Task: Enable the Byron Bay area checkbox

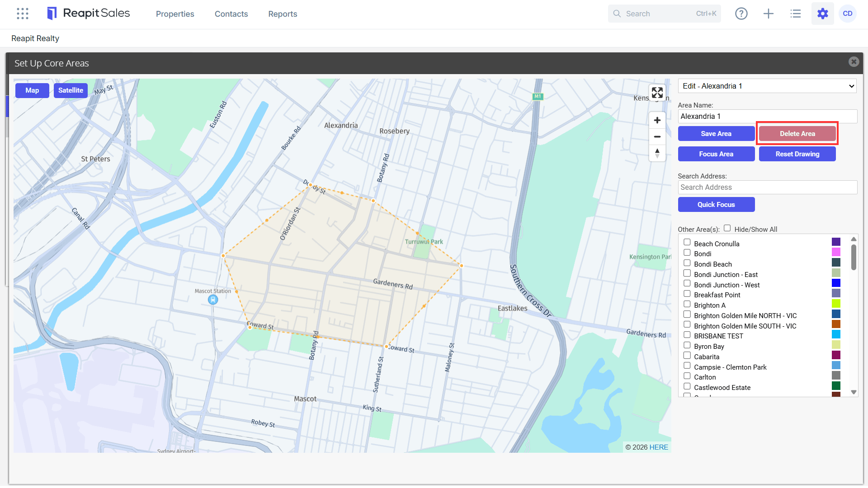Action: [x=687, y=345]
